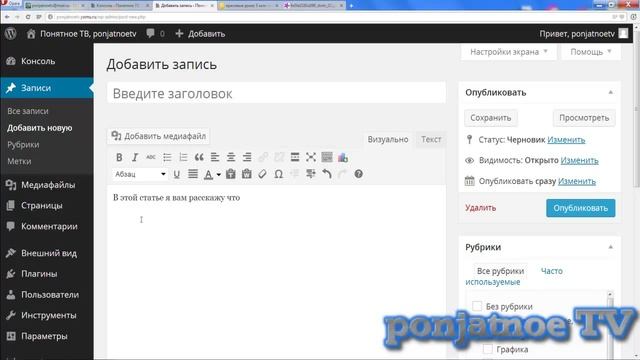Paste from Word
640x360 pixels.
click(247, 174)
